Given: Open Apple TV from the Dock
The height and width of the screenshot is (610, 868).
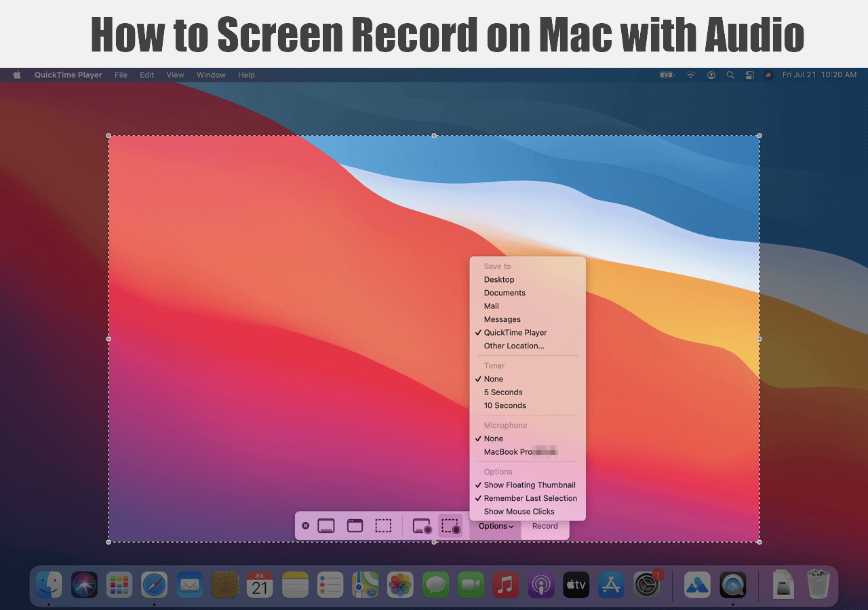Looking at the screenshot, I should 576,584.
